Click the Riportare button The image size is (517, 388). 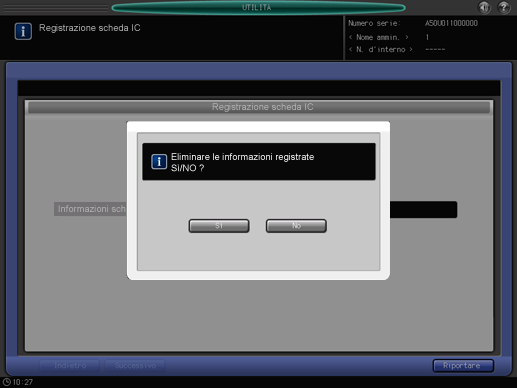tap(463, 366)
